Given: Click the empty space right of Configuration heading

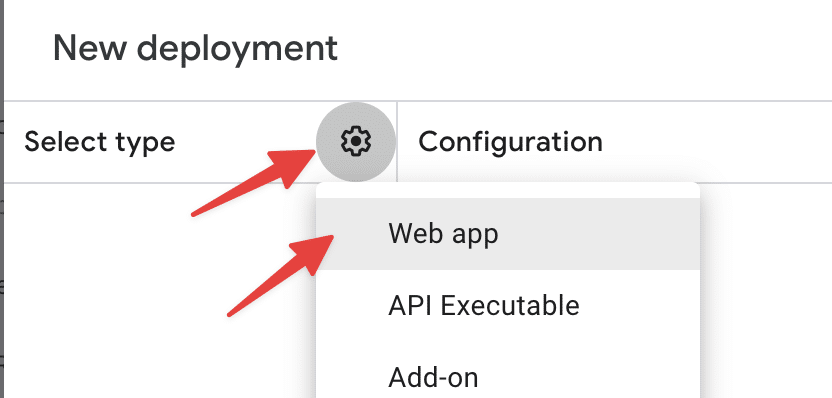Looking at the screenshot, I should click(x=716, y=142).
